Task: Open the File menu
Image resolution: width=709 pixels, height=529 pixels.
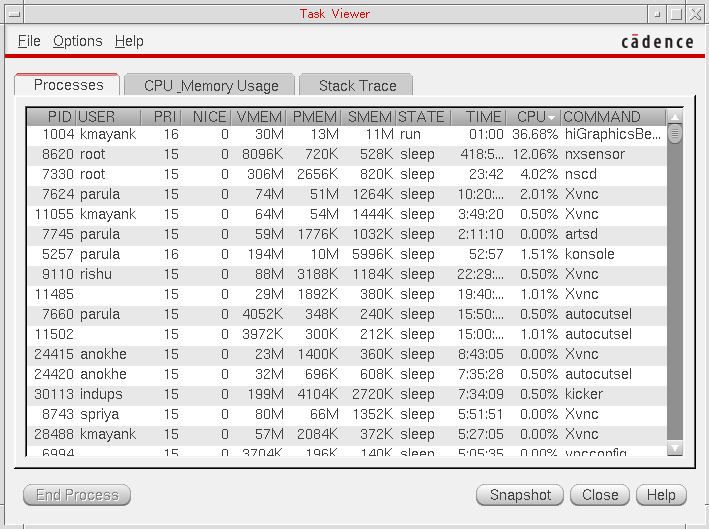Action: click(x=29, y=41)
